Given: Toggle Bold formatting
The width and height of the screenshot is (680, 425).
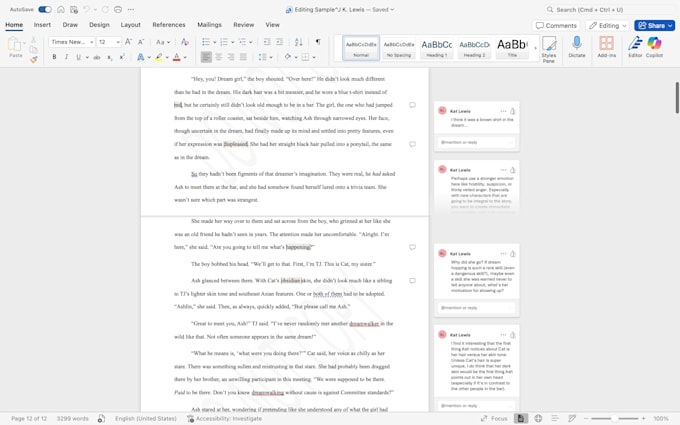Looking at the screenshot, I should point(54,57).
